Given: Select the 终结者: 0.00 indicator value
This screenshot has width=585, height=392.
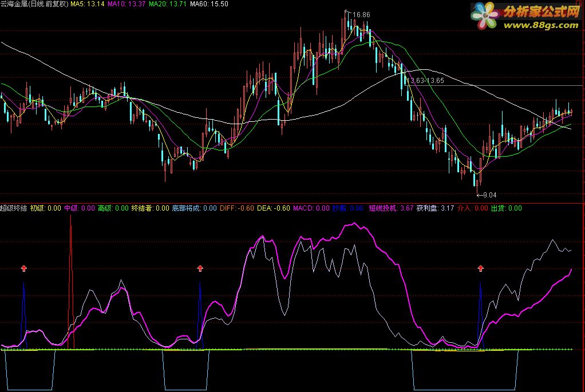Looking at the screenshot, I should tap(151, 208).
